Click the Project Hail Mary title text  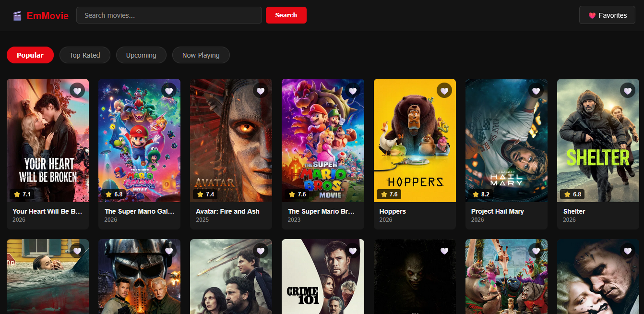pyautogui.click(x=498, y=211)
